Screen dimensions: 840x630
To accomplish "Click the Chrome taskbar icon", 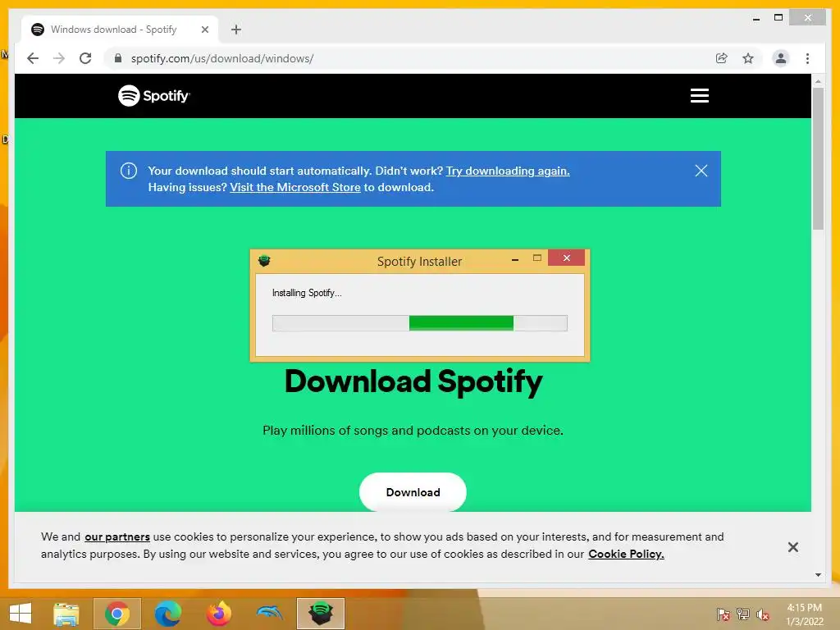I will tap(117, 614).
